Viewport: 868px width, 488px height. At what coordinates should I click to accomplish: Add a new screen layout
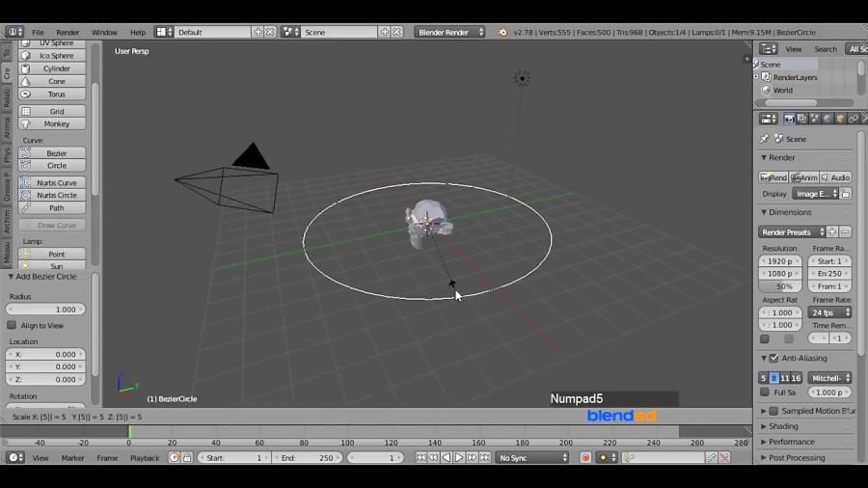[258, 32]
